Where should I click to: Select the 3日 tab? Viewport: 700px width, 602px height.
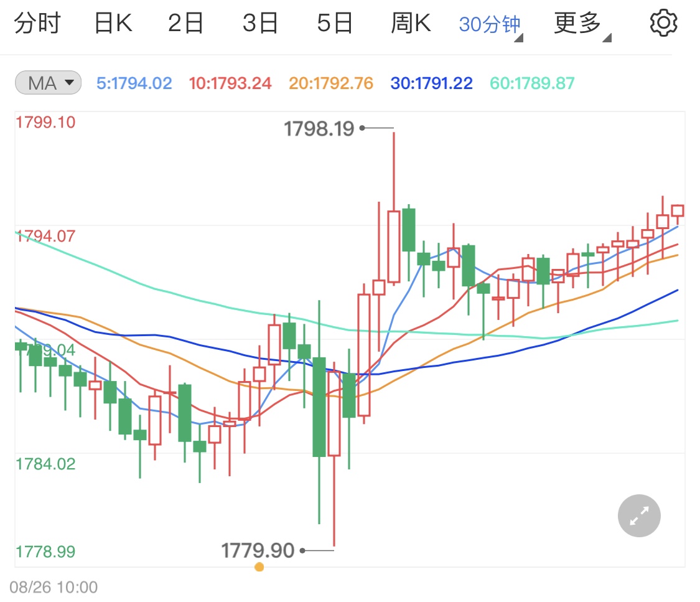tap(260, 23)
